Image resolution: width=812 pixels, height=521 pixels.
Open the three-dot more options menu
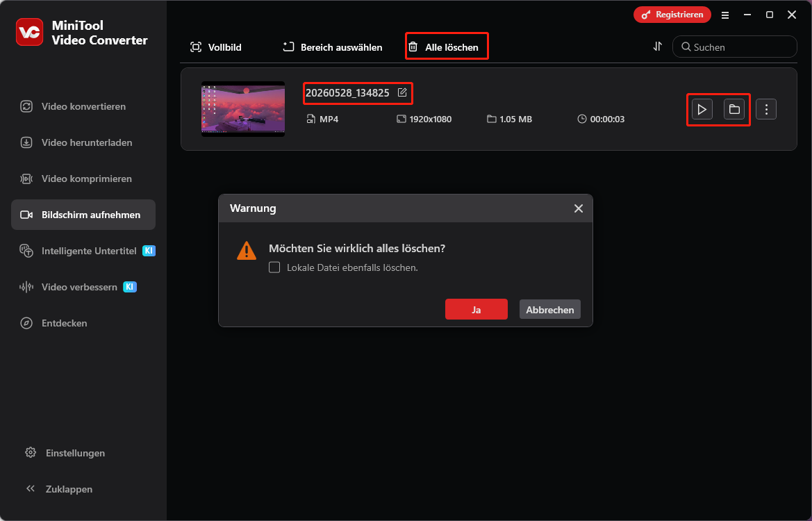[766, 109]
